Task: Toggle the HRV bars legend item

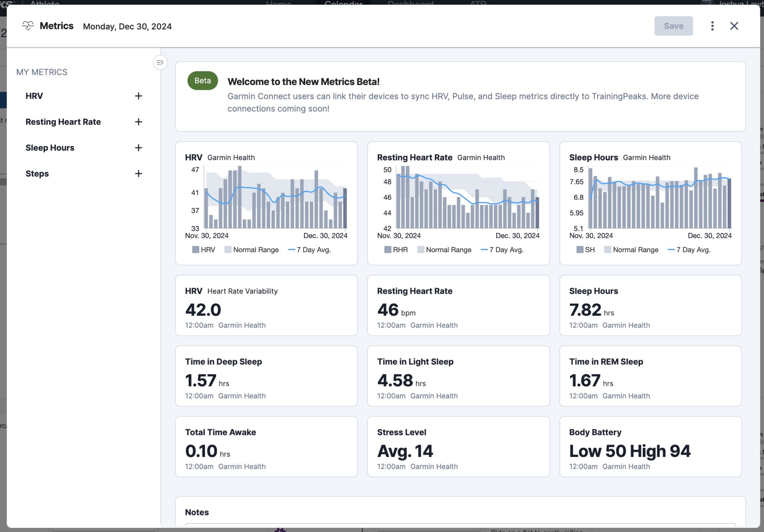Action: [207, 250]
